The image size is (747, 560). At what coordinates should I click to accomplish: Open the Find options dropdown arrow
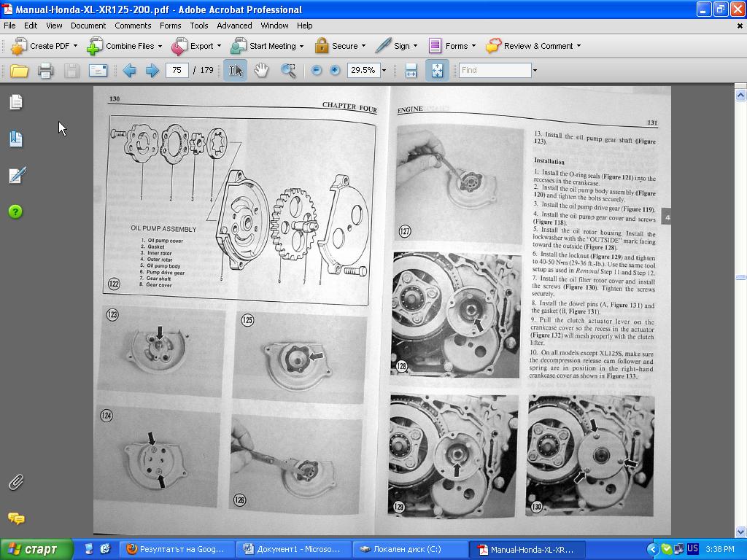click(535, 71)
